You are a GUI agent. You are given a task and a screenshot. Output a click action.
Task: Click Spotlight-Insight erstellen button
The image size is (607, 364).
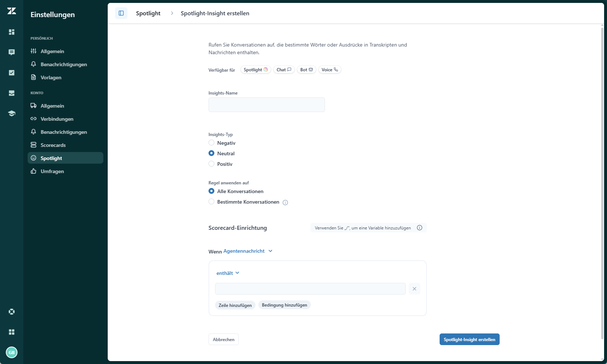tap(469, 339)
